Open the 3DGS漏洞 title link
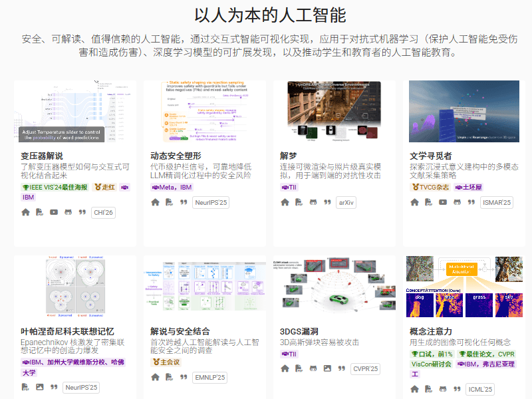 pyautogui.click(x=299, y=331)
